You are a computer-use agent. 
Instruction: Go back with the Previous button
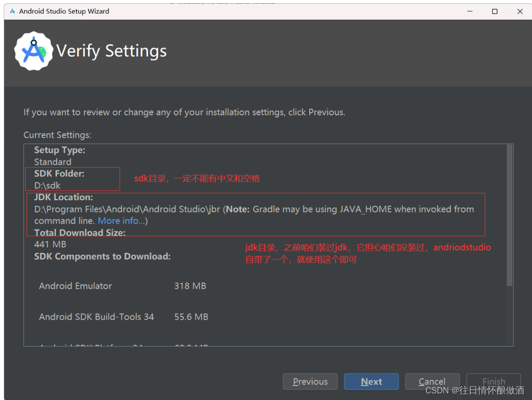[x=310, y=382]
